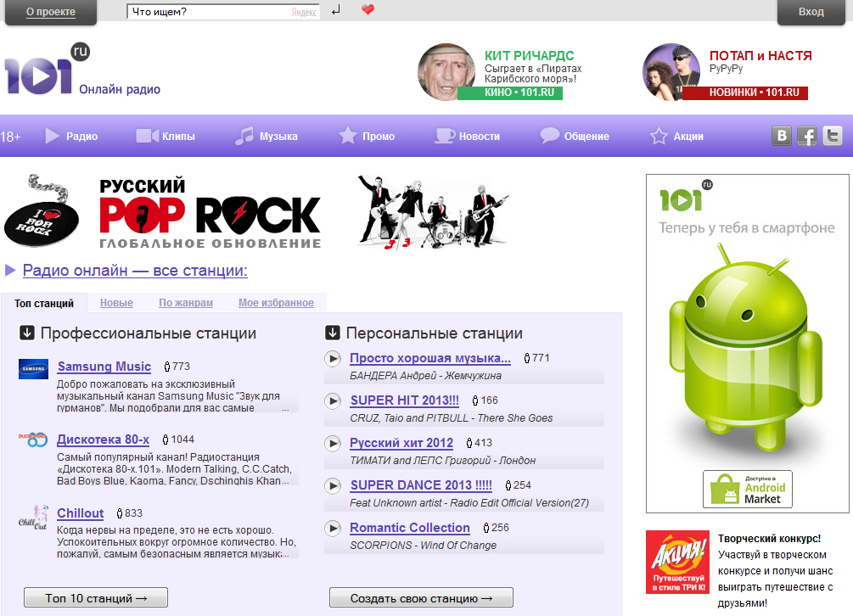Switch to the Новые tab
Viewport: 853px width, 616px height.
(116, 303)
